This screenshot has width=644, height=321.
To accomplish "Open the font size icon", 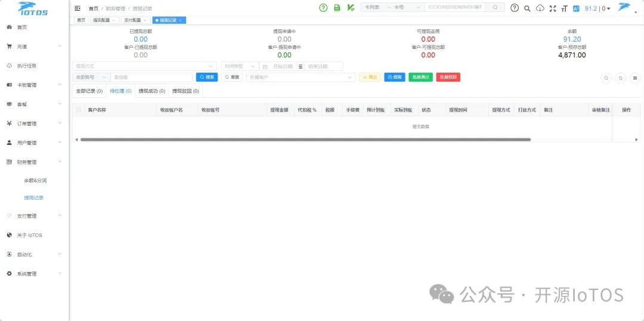I will click(564, 8).
